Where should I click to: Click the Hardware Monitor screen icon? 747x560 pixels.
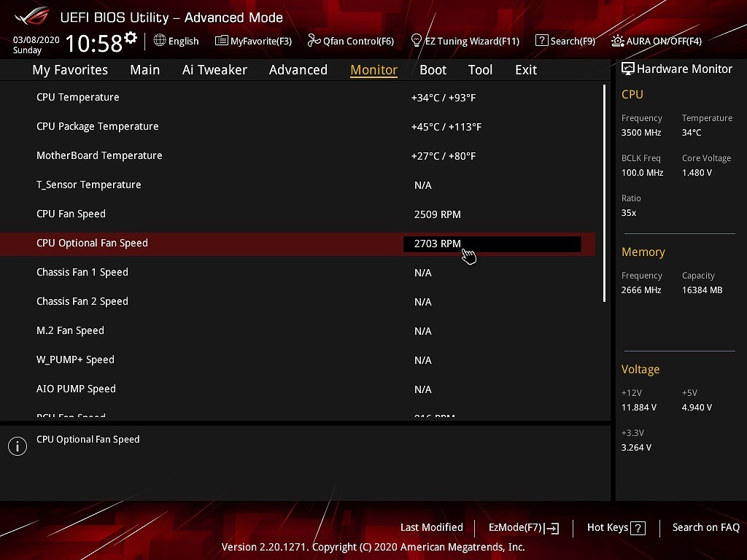628,69
